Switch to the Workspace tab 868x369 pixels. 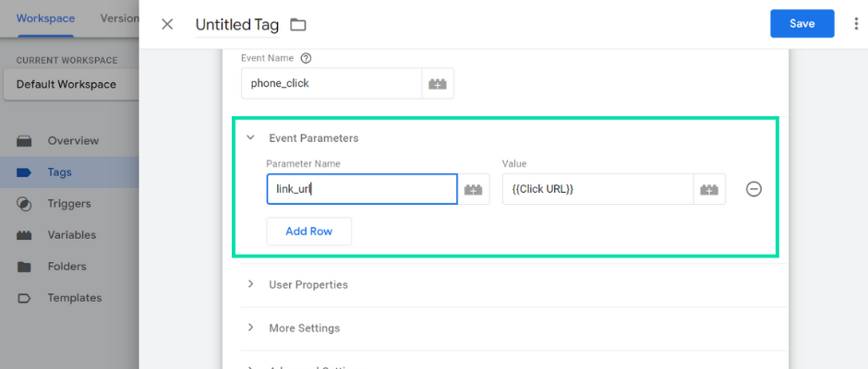(x=45, y=18)
